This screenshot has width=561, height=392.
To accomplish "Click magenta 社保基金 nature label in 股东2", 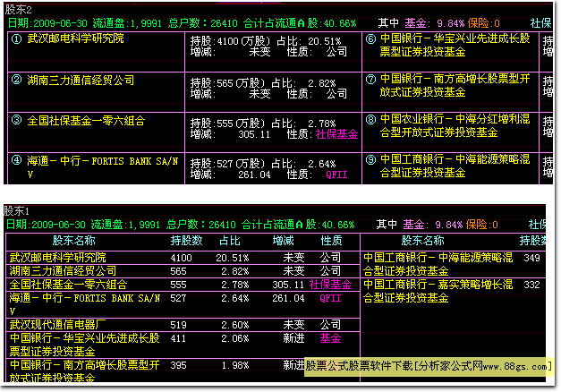I will 336,134.
